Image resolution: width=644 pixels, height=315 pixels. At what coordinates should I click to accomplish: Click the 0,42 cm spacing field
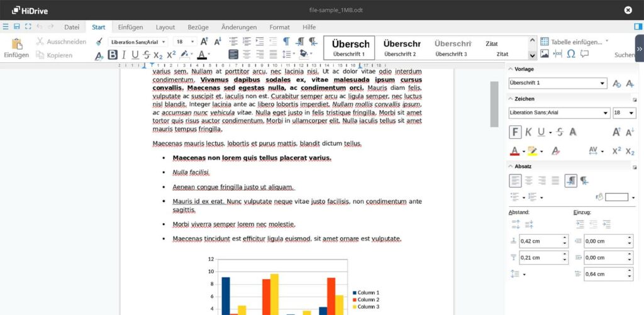[x=544, y=241]
